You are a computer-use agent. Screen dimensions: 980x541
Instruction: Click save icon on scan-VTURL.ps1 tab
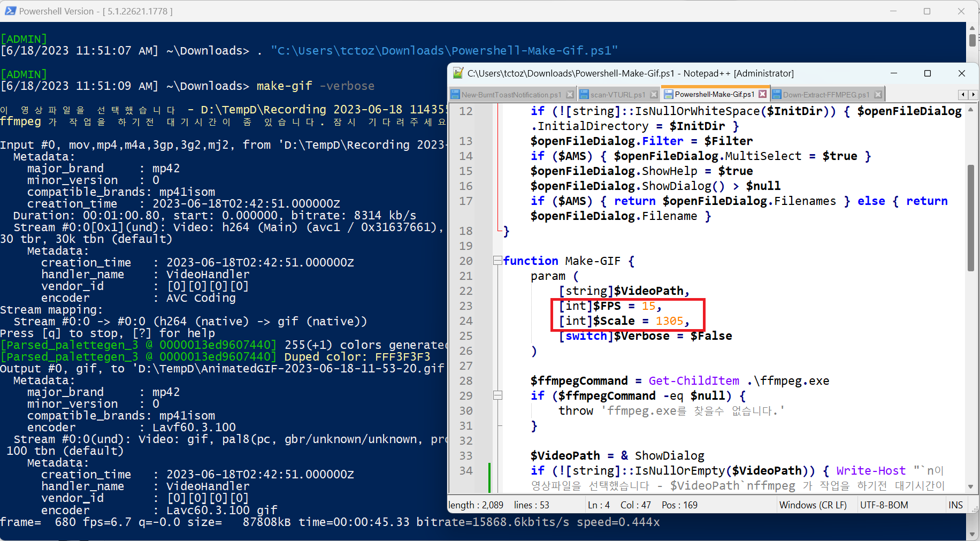pyautogui.click(x=584, y=95)
